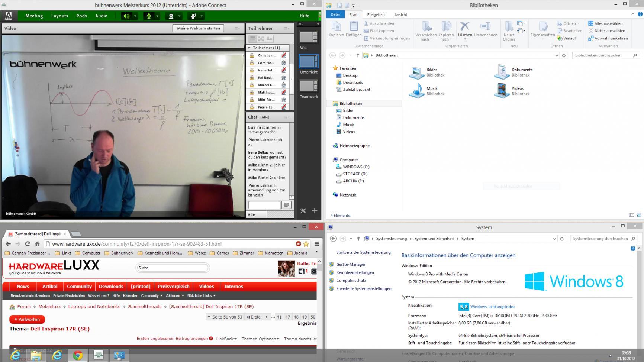Open the Video pod options menu icon
Screen dimensions: 644x362
pos(237,28)
